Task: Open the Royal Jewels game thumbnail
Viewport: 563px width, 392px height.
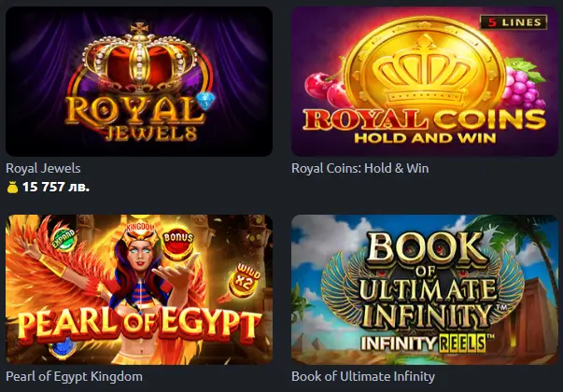Action: tap(139, 81)
